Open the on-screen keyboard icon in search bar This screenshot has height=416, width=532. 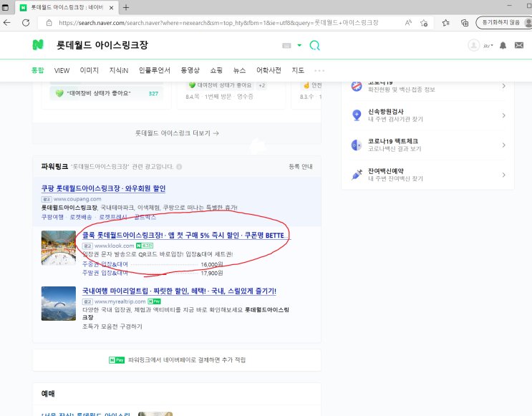pyautogui.click(x=286, y=46)
